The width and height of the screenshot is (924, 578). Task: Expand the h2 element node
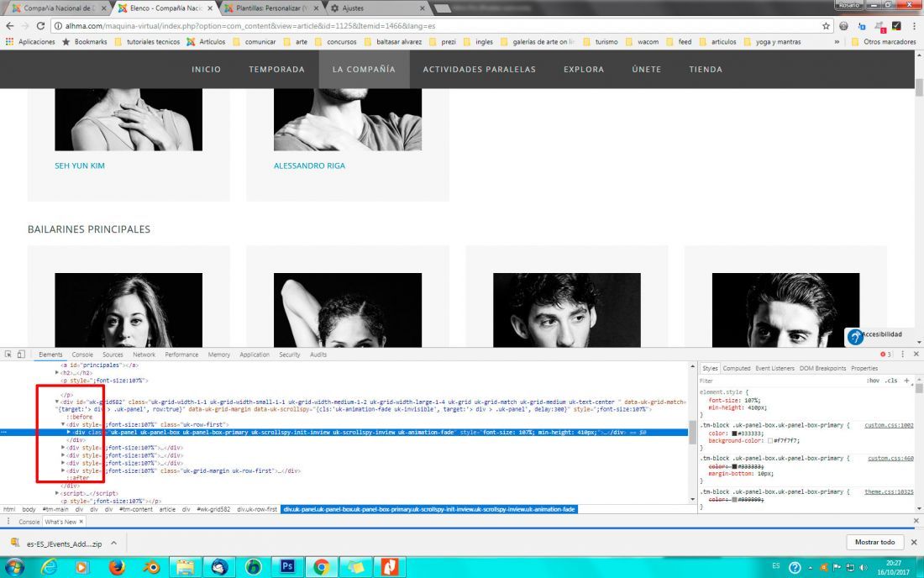(57, 372)
